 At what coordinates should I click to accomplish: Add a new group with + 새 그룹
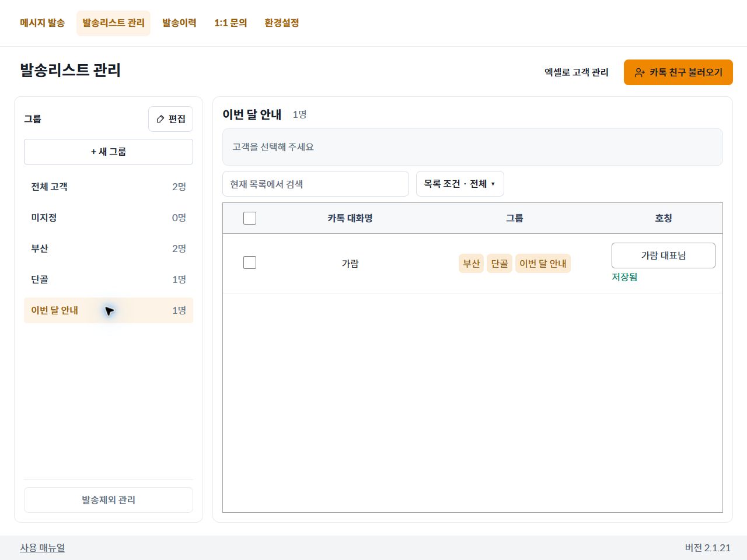click(109, 152)
